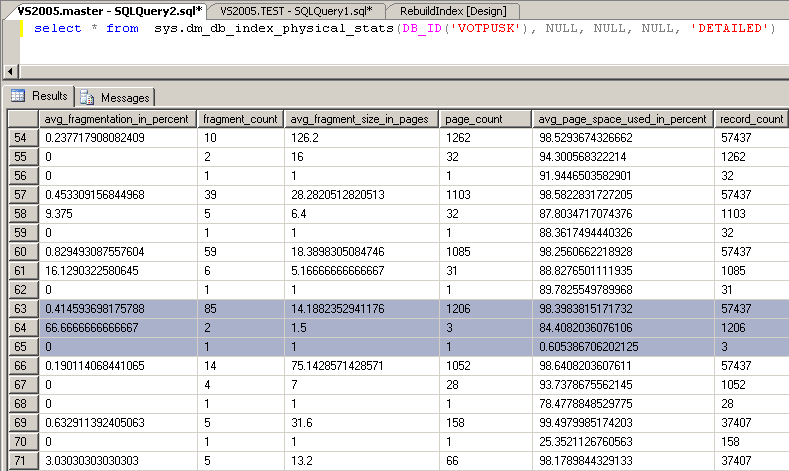Click the select keyword in the query editor

[x=57, y=28]
